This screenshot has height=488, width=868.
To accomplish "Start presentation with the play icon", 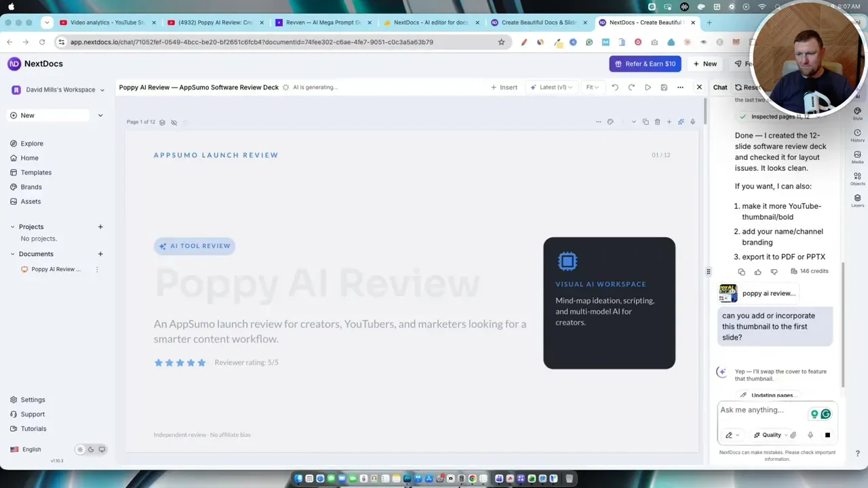I will point(648,87).
